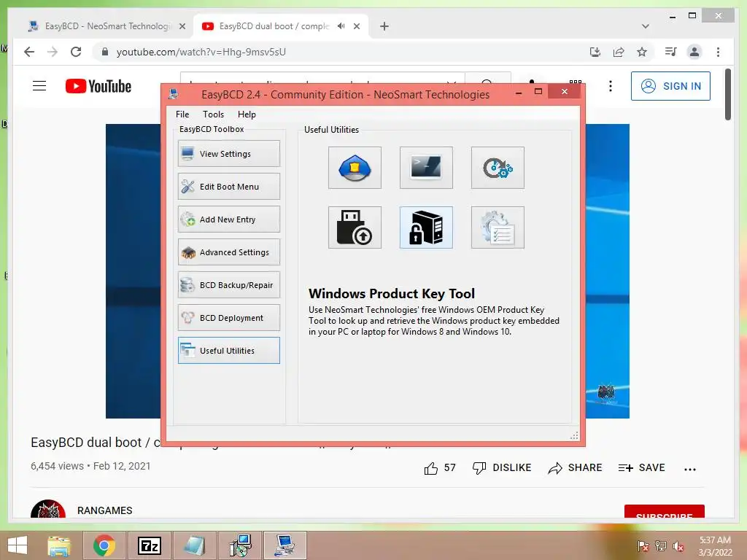Click the address bar URL

tap(201, 52)
